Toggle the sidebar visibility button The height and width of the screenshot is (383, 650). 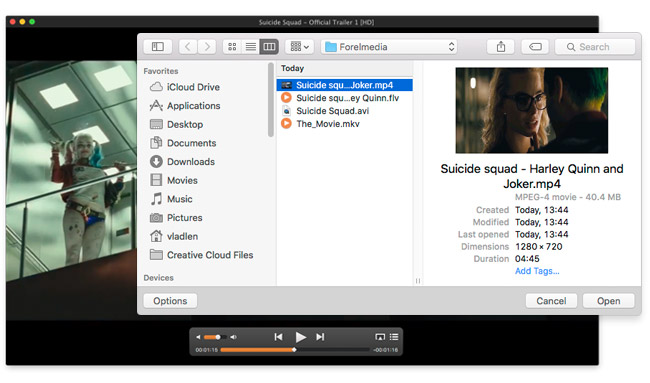point(158,47)
